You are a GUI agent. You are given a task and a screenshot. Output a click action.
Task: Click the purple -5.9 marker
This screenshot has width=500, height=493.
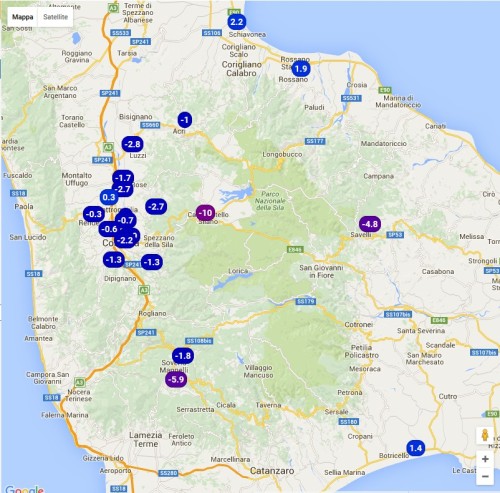point(176,379)
